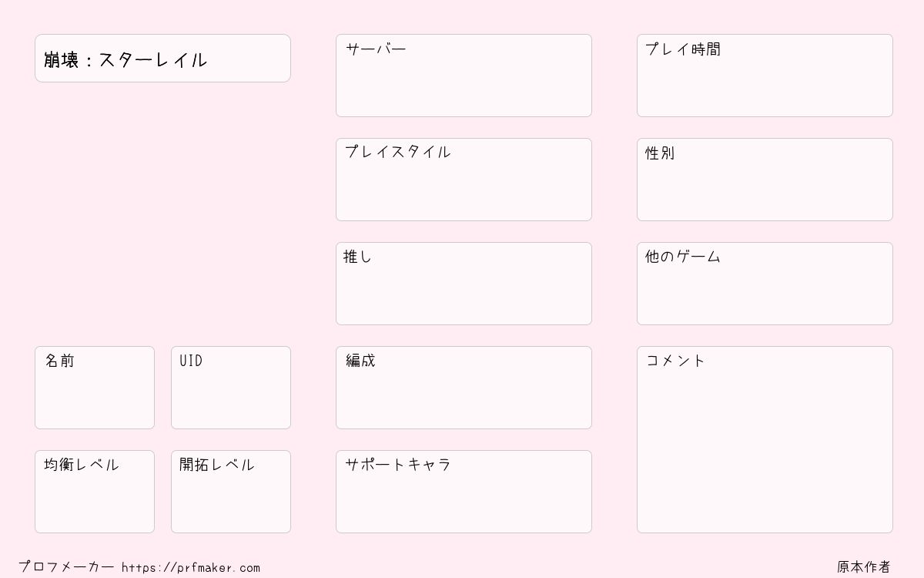Select the サーバー field
The height and width of the screenshot is (578, 924).
[464, 76]
